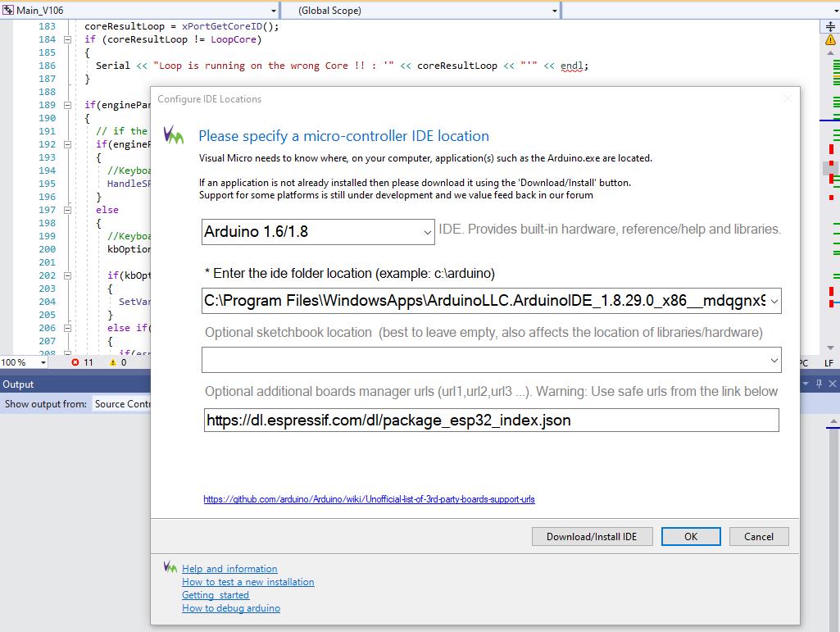Open How to debug arduino link
Screen dimensions: 840x632
tap(231, 608)
